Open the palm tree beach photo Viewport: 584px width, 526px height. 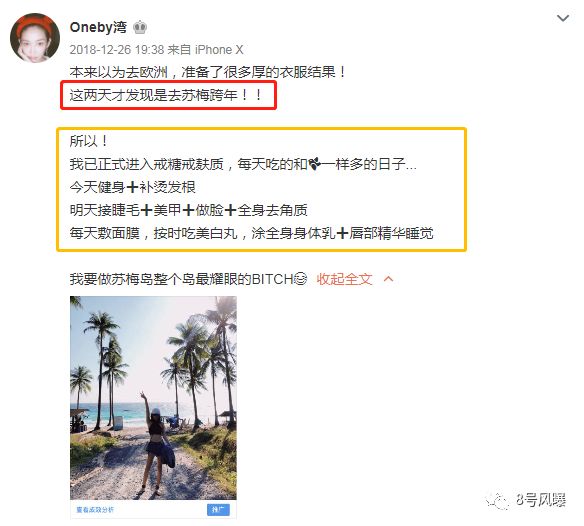coord(153,397)
